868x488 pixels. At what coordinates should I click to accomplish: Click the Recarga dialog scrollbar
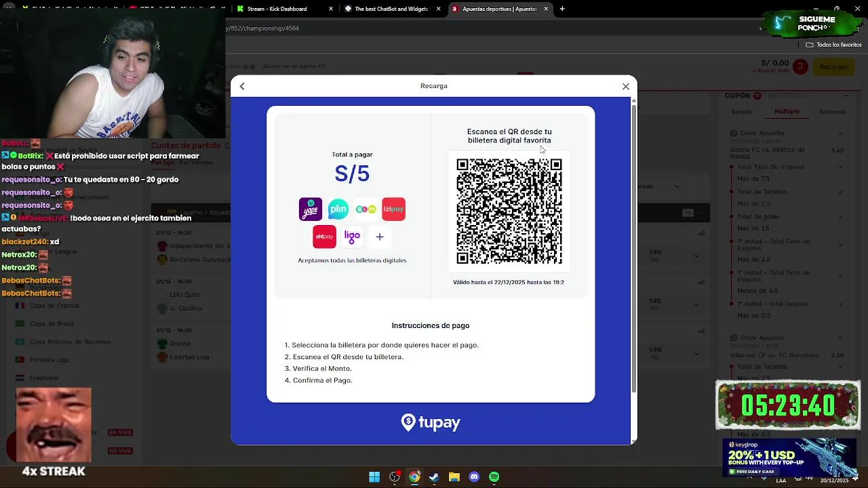(634, 247)
